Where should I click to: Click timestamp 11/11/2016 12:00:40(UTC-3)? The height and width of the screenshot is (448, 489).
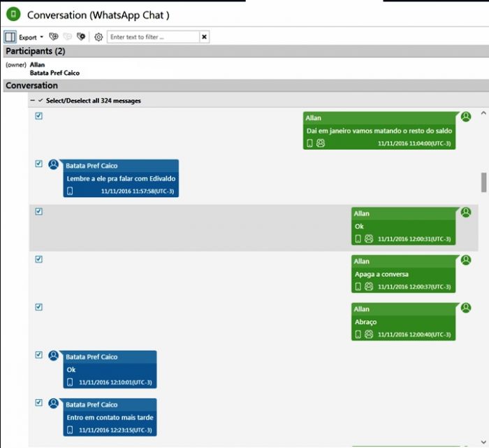(x=414, y=335)
